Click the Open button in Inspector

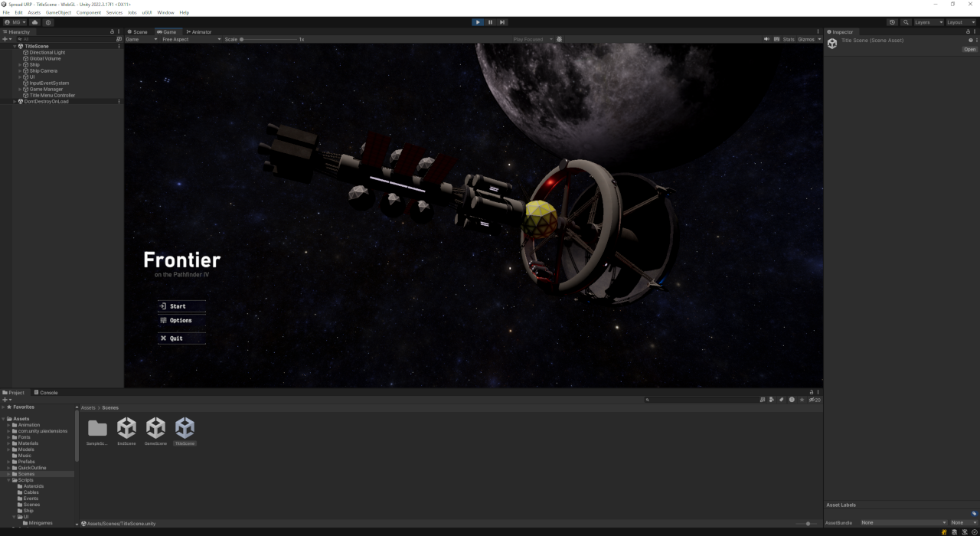969,49
